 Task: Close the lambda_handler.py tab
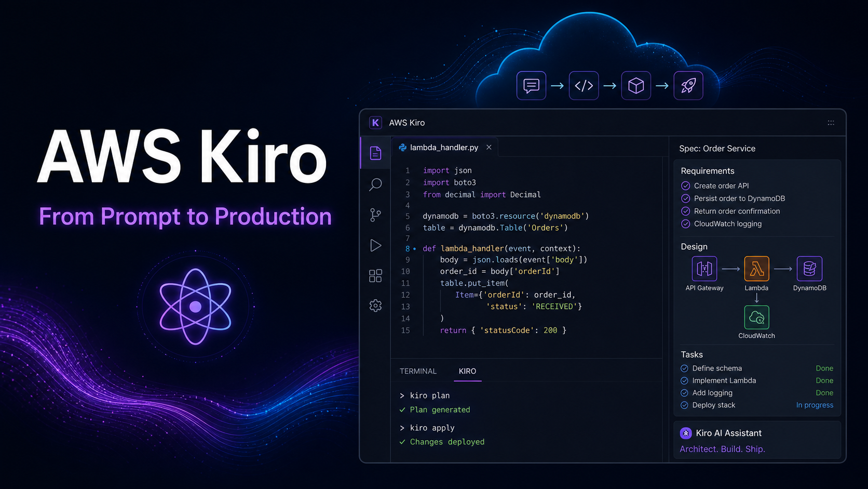point(489,148)
